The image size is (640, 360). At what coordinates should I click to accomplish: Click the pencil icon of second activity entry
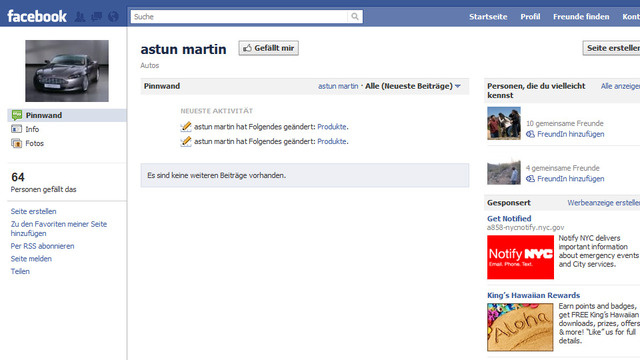[186, 141]
